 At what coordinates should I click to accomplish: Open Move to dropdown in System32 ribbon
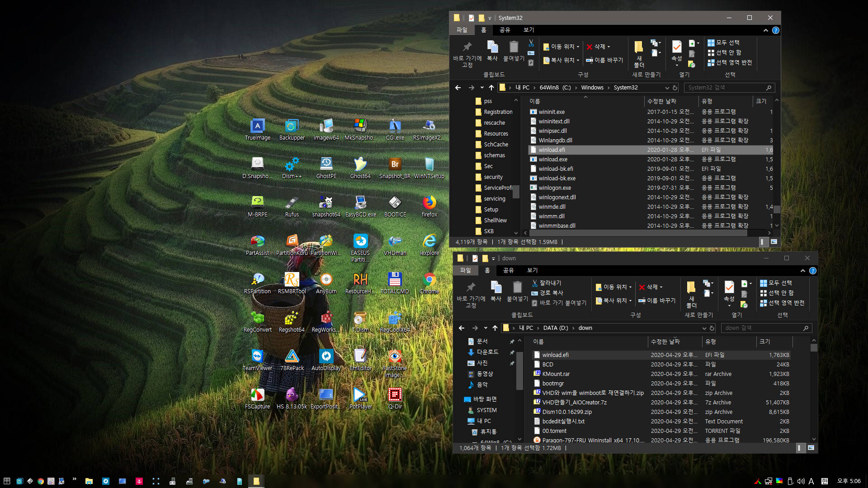click(561, 47)
